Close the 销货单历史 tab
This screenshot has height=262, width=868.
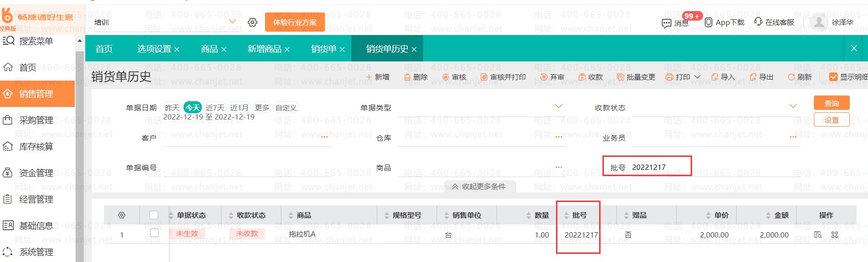pyautogui.click(x=414, y=49)
